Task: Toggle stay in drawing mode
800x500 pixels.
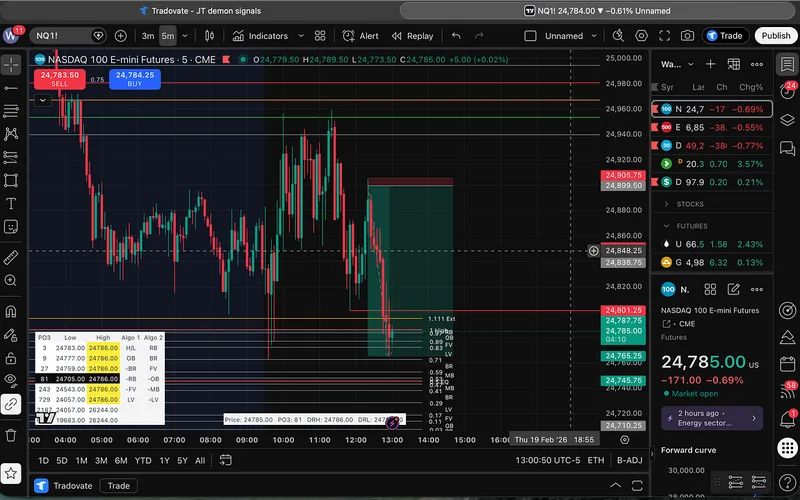Action: (x=11, y=335)
